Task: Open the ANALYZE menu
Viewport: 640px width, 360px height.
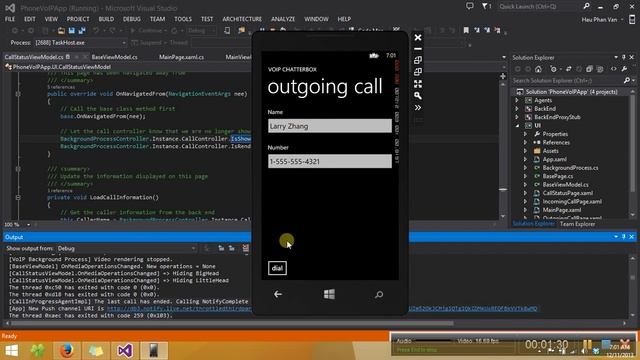Action: [x=283, y=19]
